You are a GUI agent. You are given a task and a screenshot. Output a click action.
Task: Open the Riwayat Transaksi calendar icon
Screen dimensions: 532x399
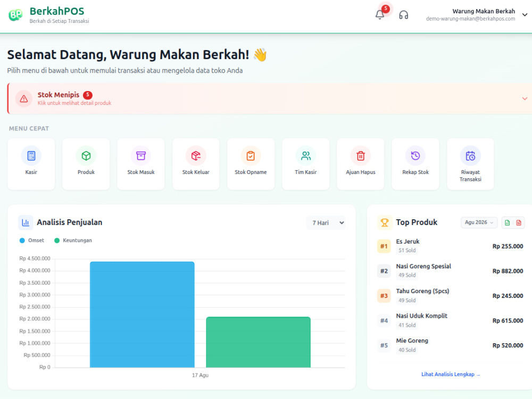coord(470,156)
